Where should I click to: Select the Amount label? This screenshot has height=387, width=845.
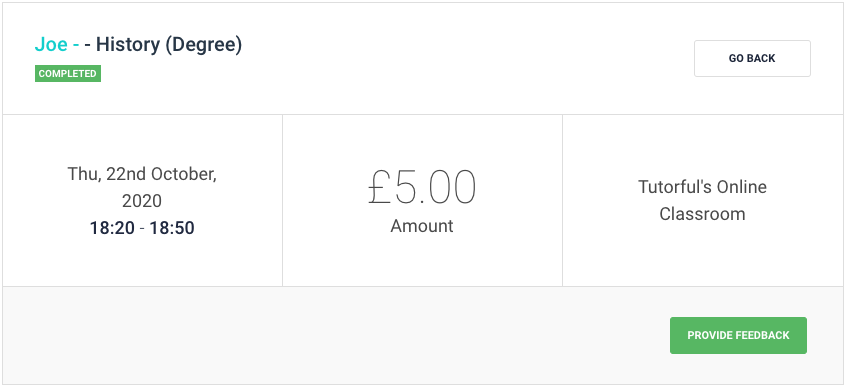click(422, 226)
